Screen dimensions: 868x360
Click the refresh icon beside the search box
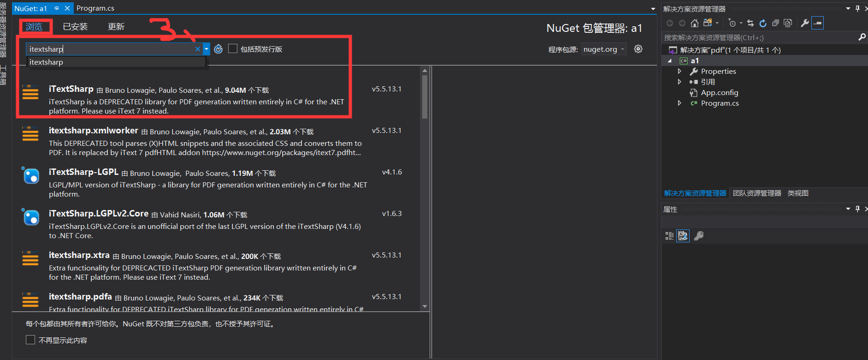click(x=218, y=49)
